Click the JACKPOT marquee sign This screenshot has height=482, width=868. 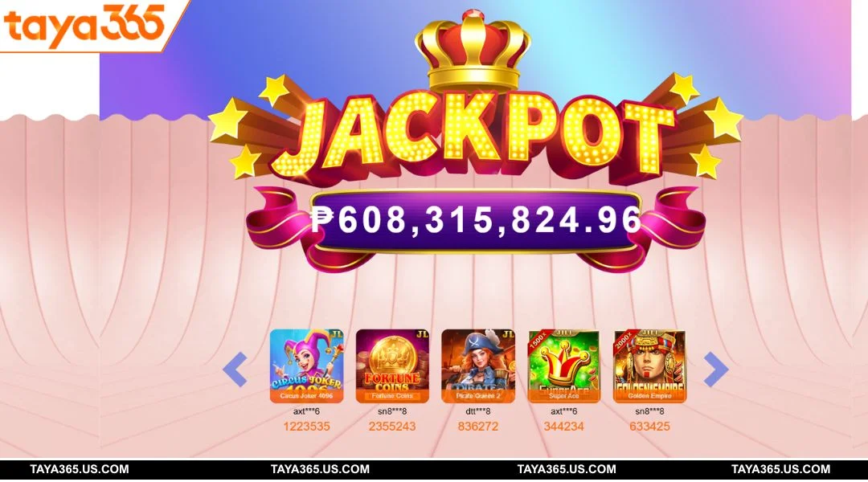click(x=475, y=134)
